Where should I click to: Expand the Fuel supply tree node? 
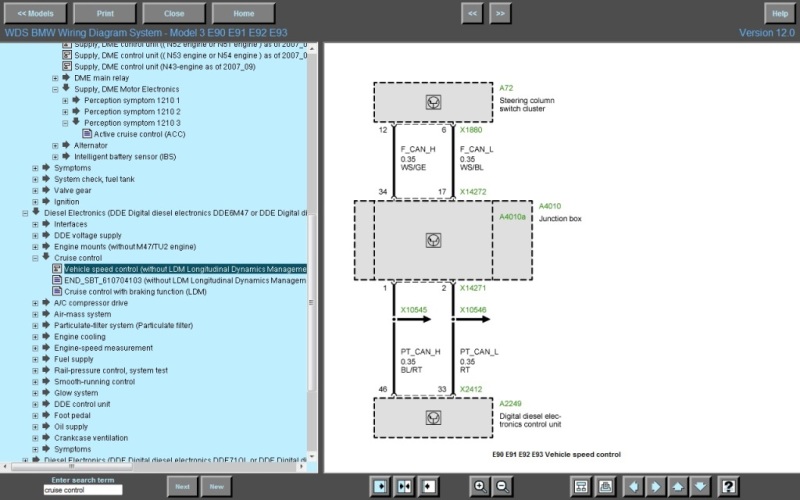point(36,359)
